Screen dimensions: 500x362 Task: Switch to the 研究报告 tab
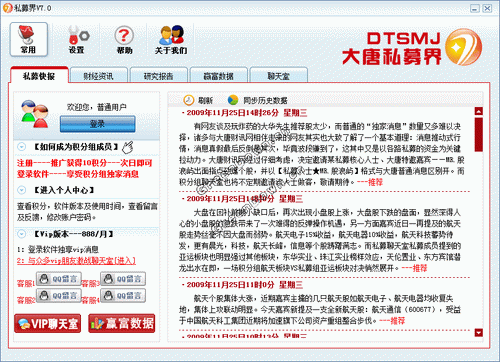pyautogui.click(x=159, y=76)
